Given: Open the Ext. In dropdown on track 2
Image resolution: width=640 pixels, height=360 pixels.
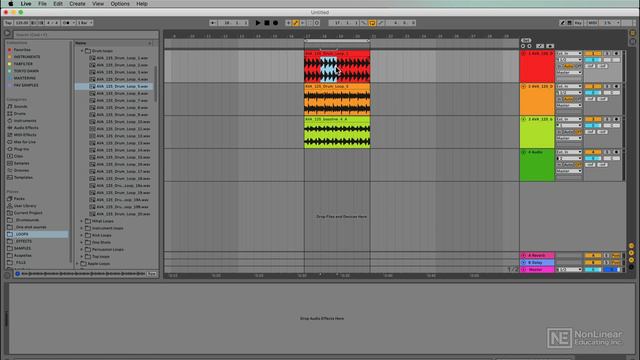Looking at the screenshot, I should click(569, 87).
